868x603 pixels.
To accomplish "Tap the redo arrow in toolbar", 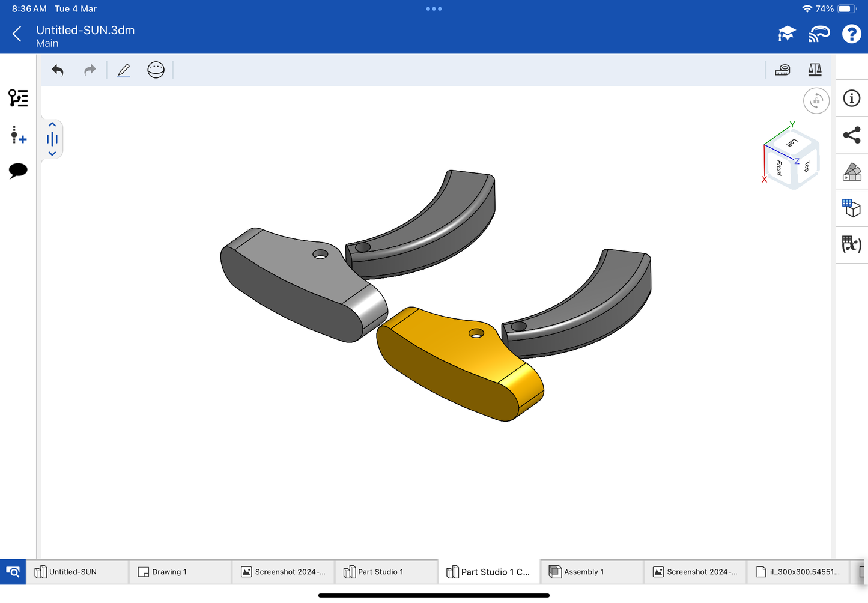I will [x=90, y=70].
